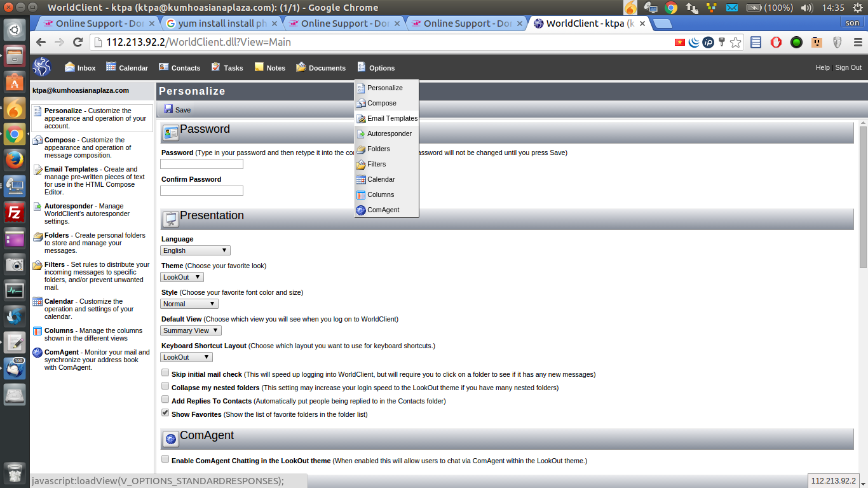This screenshot has height=488, width=868.
Task: Open the Default View dropdown
Action: [191, 330]
